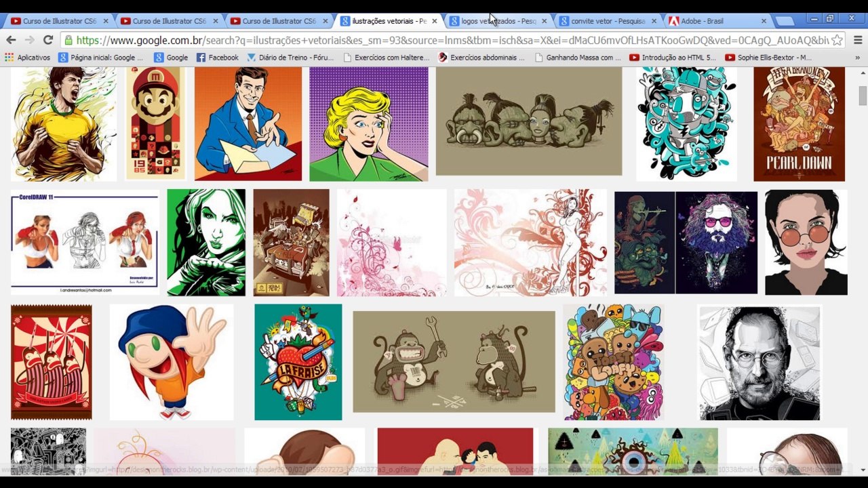
Task: Open the teal monsters doodle image
Action: [x=686, y=124]
